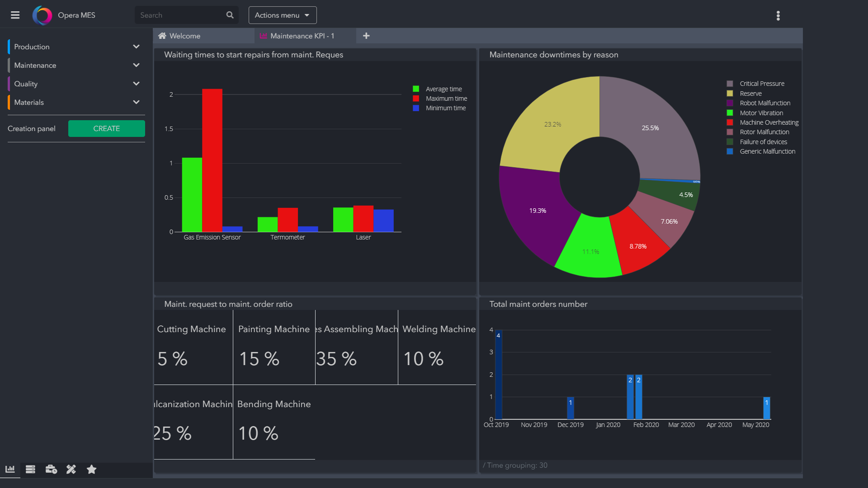This screenshot has width=868, height=488.
Task: Click the blue Laser minimum time bar
Action: pos(383,221)
